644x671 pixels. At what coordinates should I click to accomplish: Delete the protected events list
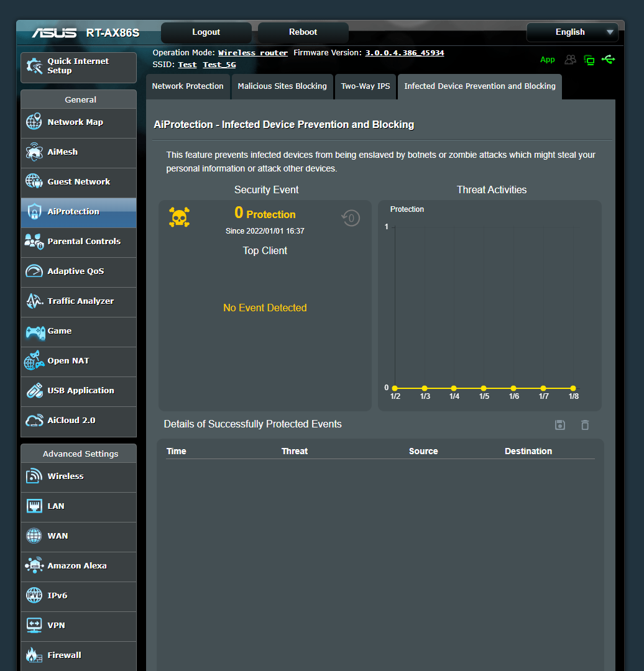(584, 425)
